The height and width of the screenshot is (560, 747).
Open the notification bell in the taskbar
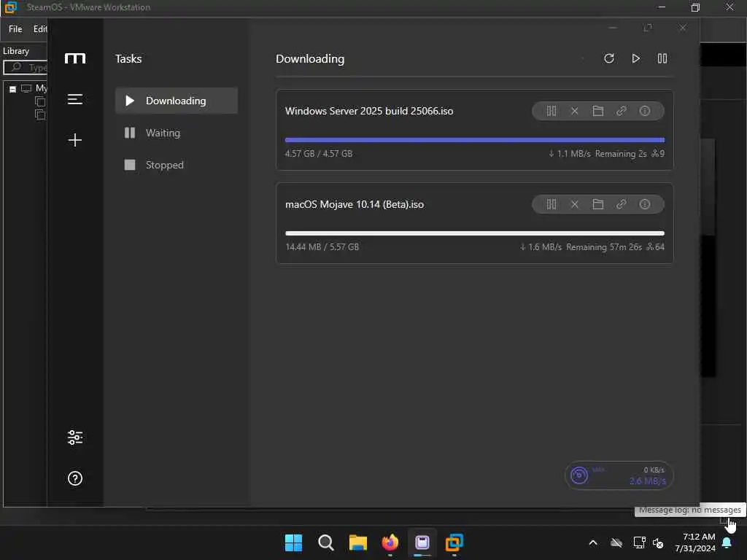(727, 542)
